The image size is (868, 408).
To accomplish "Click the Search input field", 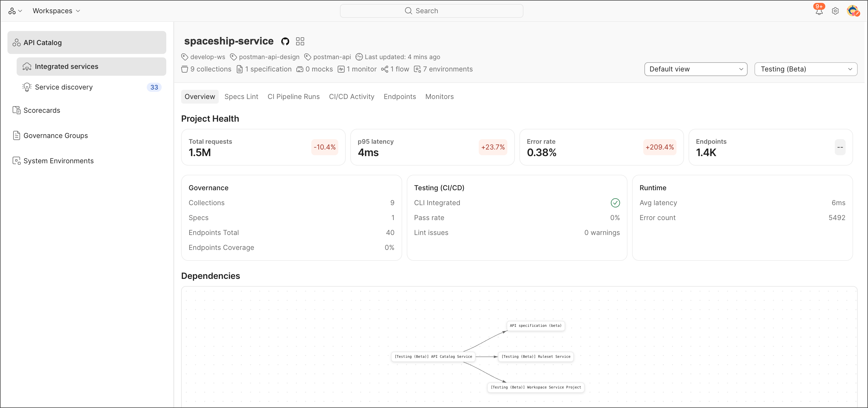I will (x=431, y=11).
